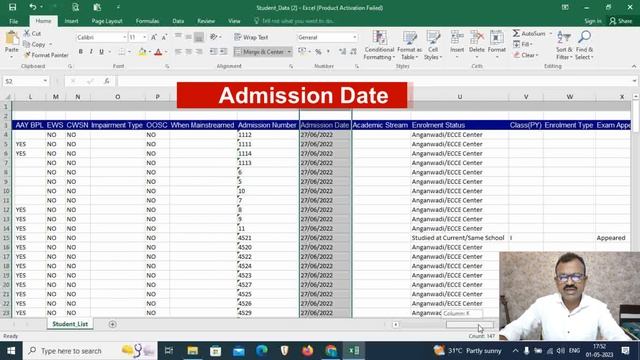Open the Clear dropdown
This screenshot has width=640, height=360.
pyautogui.click(x=526, y=55)
